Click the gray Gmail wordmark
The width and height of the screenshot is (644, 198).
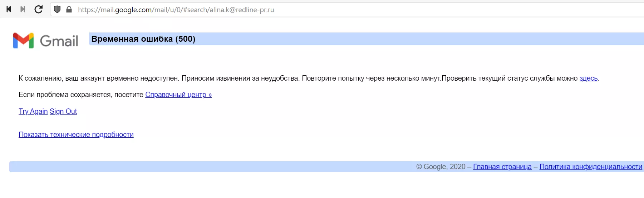point(59,41)
